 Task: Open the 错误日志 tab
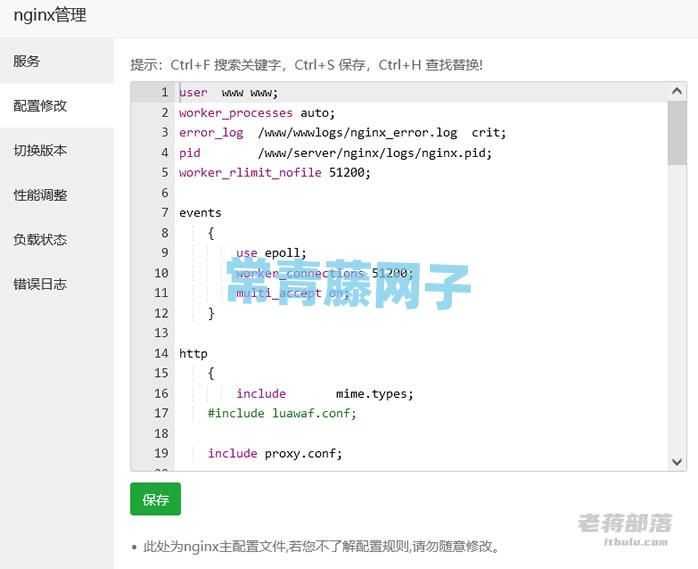click(57, 284)
